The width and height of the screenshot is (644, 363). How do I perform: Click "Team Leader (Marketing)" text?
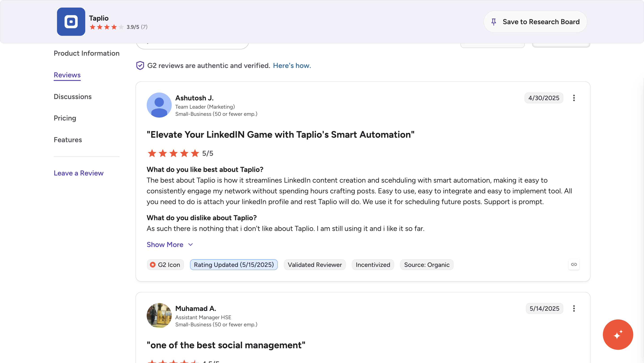click(x=205, y=107)
